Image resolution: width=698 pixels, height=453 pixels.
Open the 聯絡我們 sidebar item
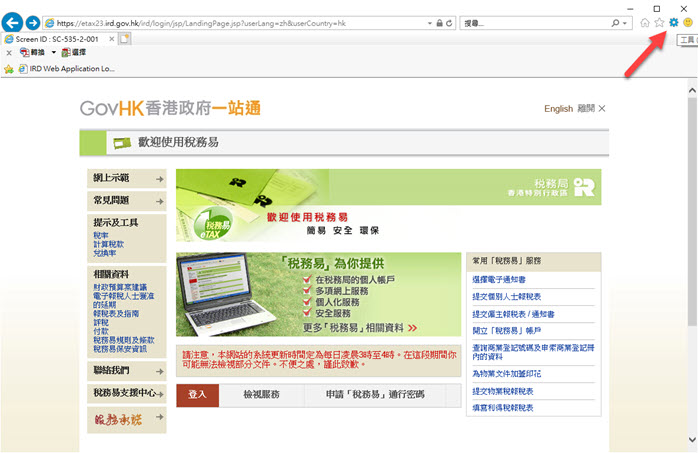127,371
